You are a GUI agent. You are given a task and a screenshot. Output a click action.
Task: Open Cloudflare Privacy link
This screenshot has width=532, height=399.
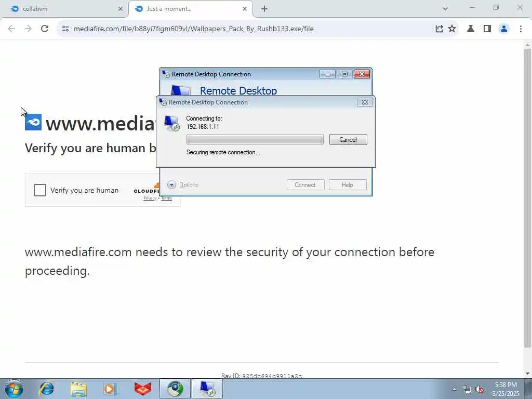click(150, 198)
